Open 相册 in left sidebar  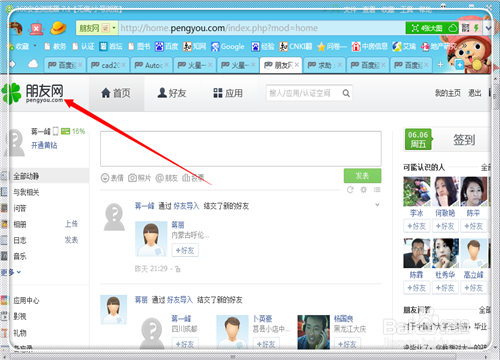20,224
